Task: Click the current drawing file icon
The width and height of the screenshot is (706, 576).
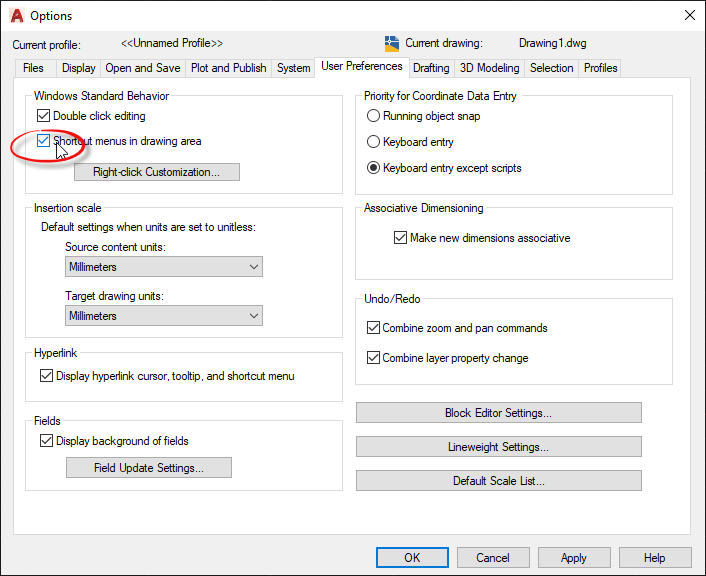Action: pos(392,44)
